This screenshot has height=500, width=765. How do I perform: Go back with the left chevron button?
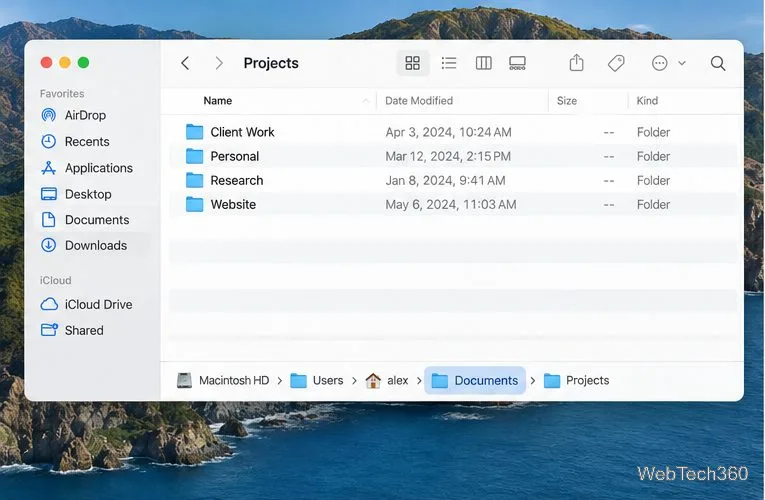pyautogui.click(x=185, y=63)
